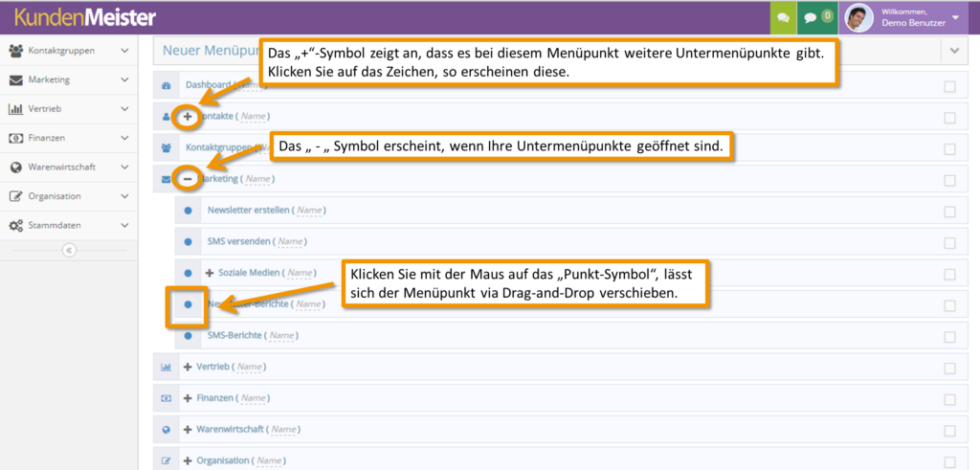Viewport: 980px width, 470px height.
Task: Click the drag dot beside SMS versenden
Action: [188, 242]
